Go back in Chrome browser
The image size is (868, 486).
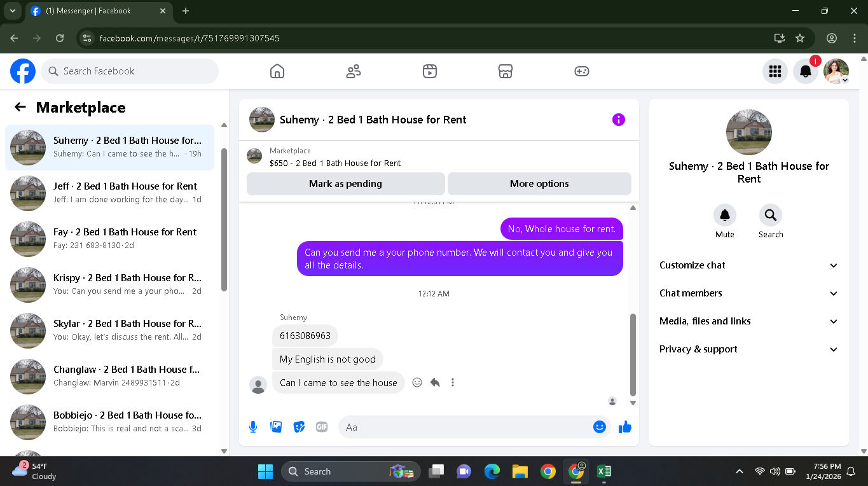(x=14, y=38)
